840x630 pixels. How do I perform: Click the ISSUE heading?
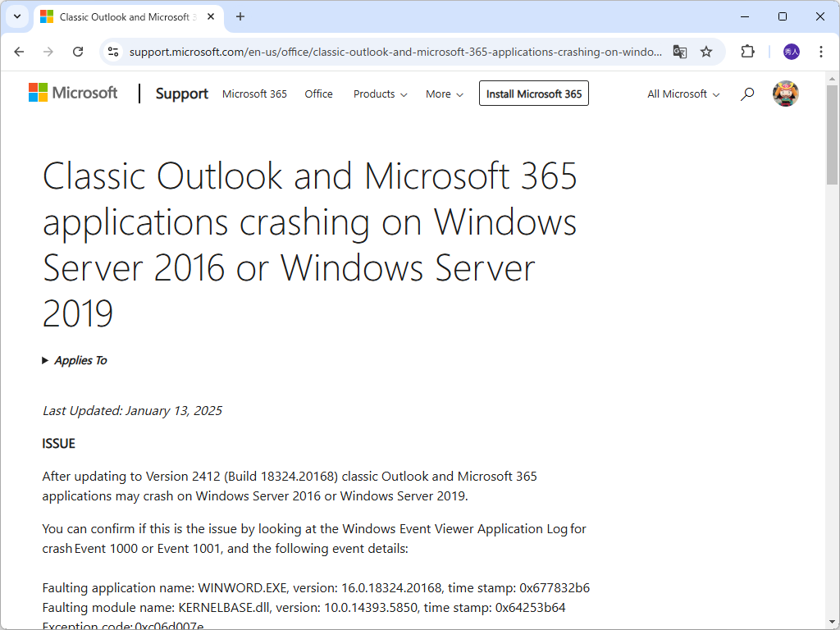coord(58,444)
